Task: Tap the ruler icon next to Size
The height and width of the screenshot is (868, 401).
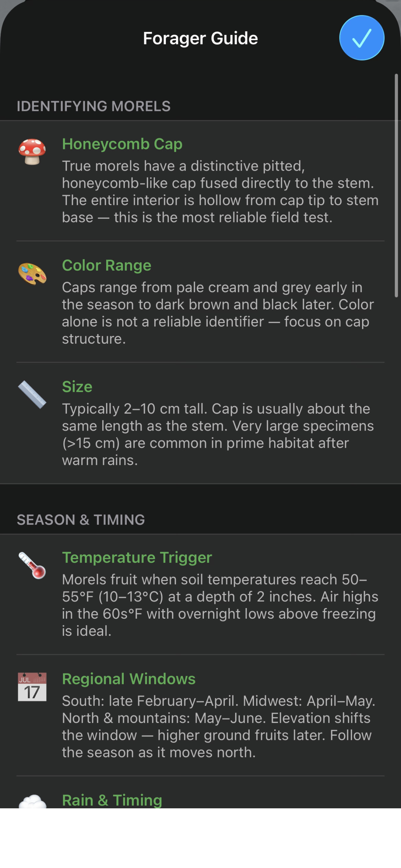Action: tap(32, 394)
